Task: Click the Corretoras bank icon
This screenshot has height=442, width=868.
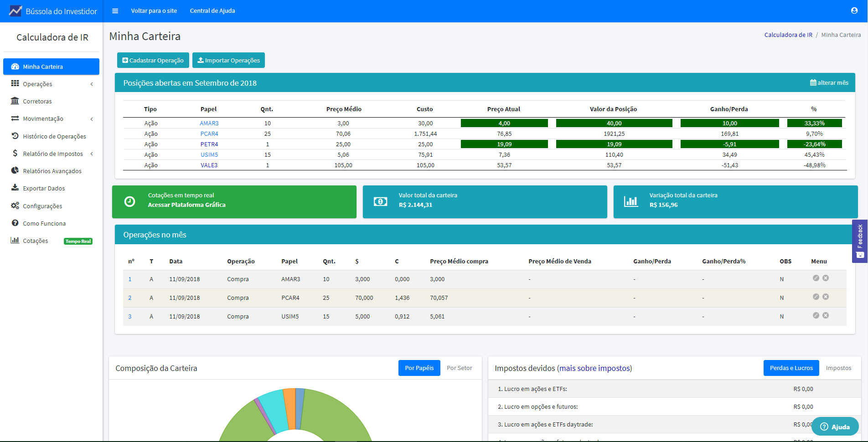Action: click(x=15, y=101)
